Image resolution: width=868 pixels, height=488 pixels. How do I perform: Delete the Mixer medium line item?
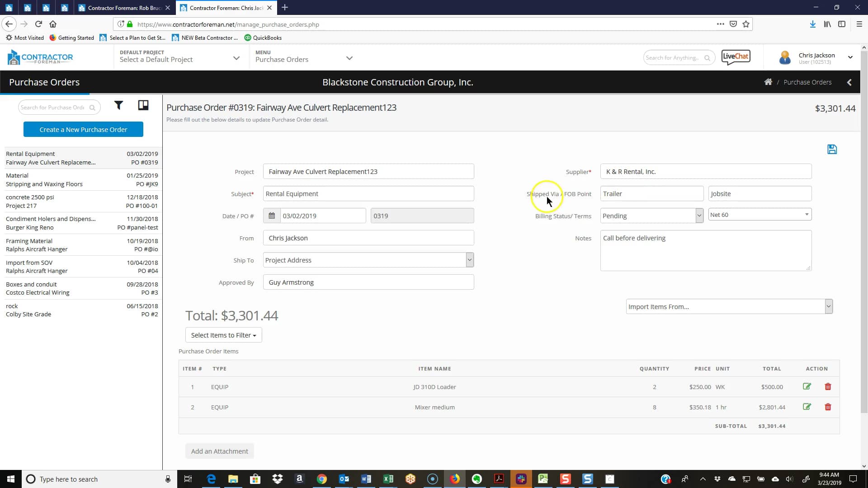coord(828,407)
